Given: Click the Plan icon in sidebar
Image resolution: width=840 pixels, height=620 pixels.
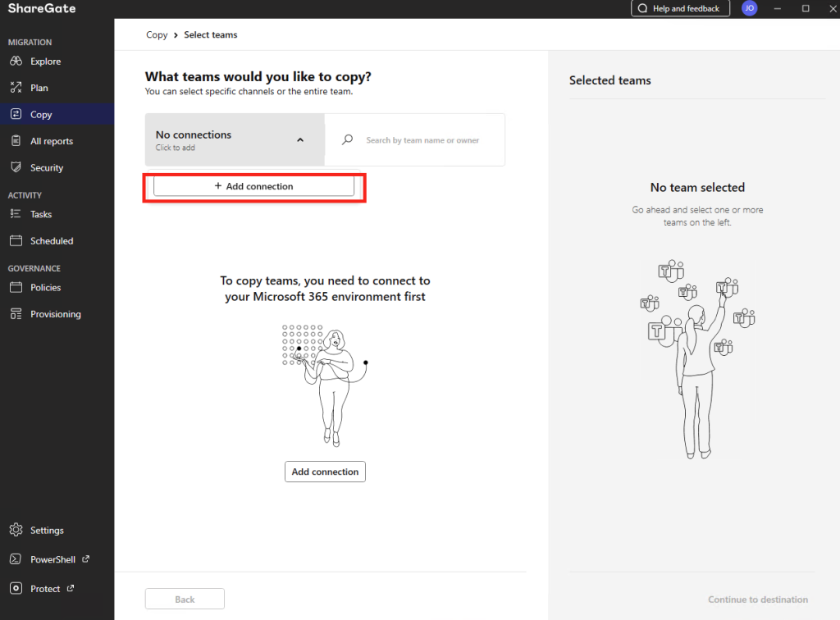Looking at the screenshot, I should click(x=16, y=87).
